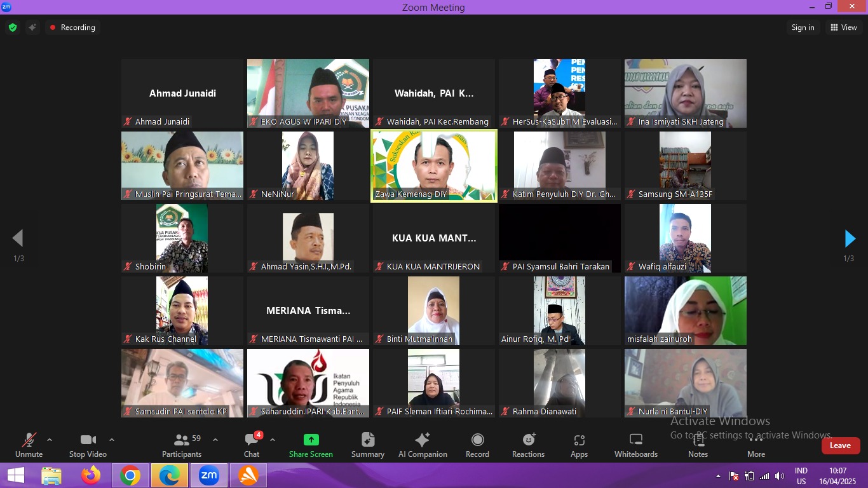Open the taskbar clock and date
Viewport: 868px width, 488px height.
(837, 476)
